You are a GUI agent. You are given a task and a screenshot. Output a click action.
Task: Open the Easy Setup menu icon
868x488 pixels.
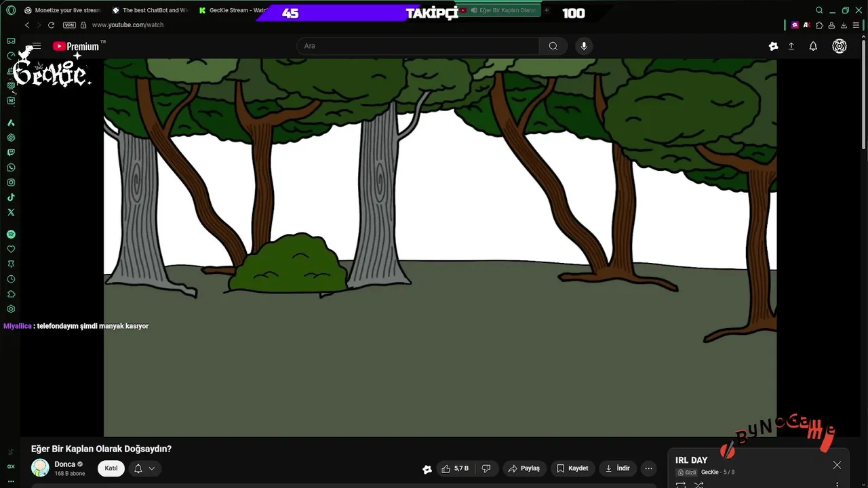point(856,25)
